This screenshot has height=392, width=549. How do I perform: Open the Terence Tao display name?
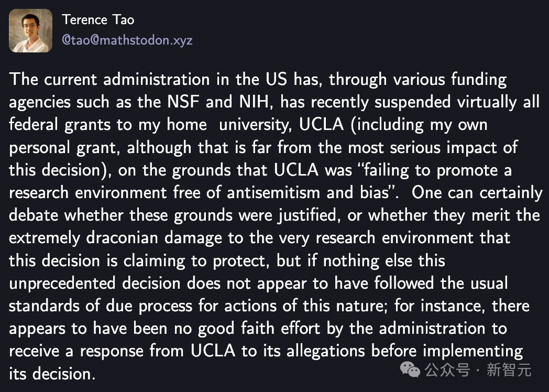pos(98,20)
